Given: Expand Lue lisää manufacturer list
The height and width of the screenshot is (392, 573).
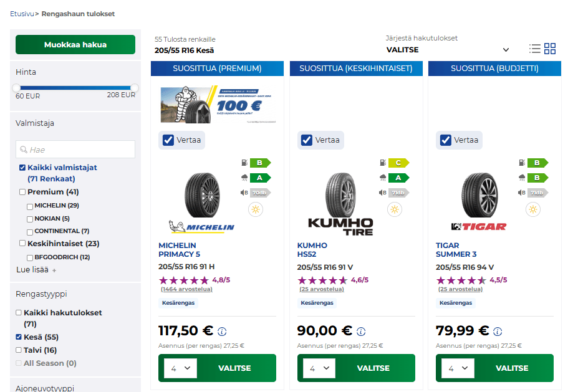Looking at the screenshot, I should click(x=36, y=270).
